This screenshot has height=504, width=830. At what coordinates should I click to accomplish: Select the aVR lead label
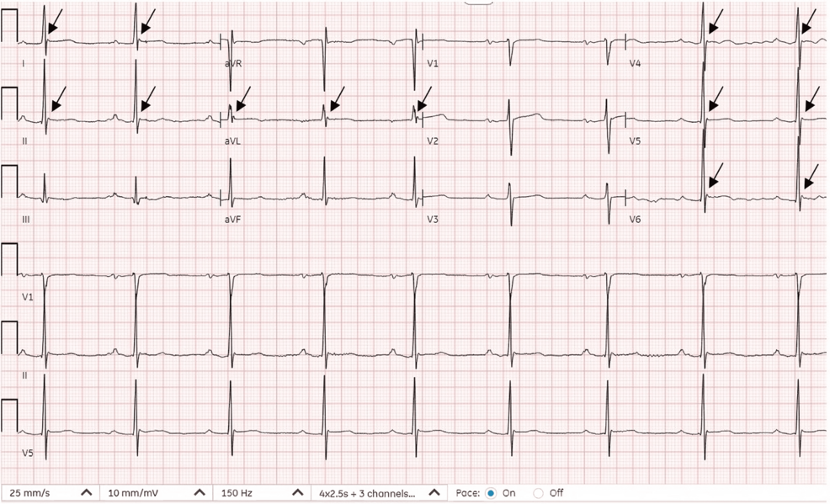[x=232, y=64]
